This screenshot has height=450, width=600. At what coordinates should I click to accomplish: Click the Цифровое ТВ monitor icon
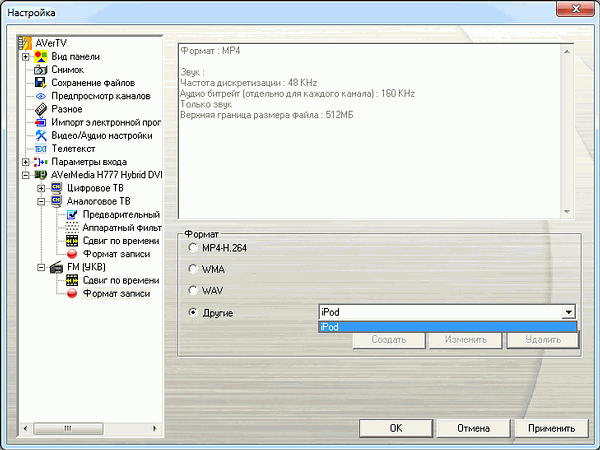56,188
